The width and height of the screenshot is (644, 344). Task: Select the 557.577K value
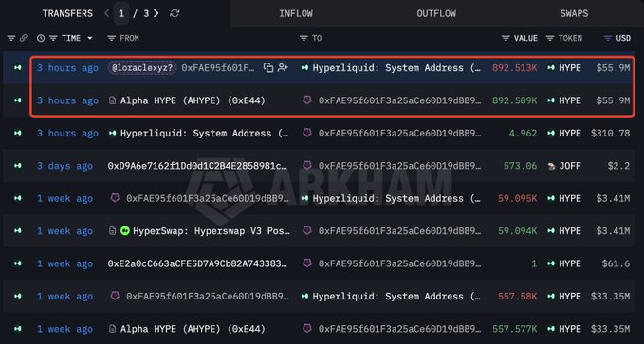[x=515, y=329]
